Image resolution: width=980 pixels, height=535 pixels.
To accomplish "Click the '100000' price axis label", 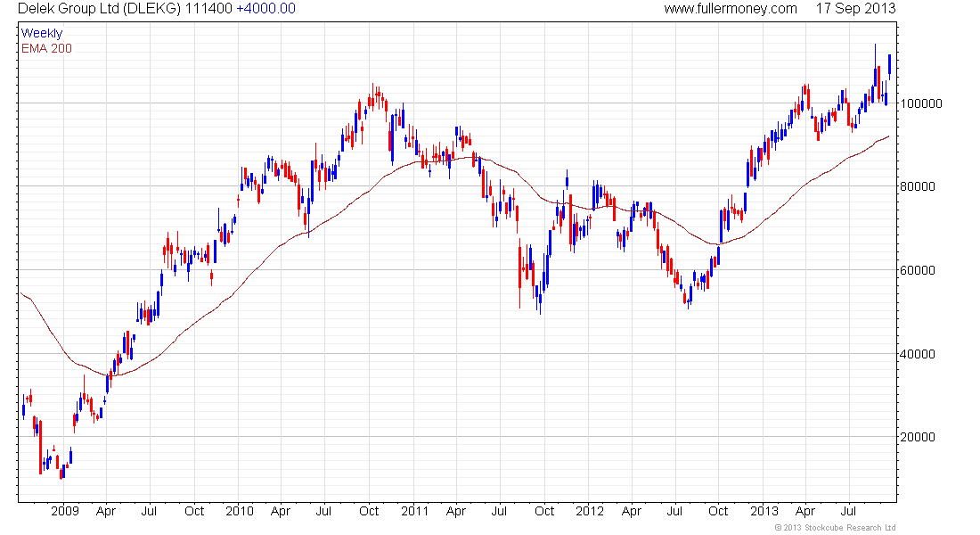I will click(x=920, y=103).
